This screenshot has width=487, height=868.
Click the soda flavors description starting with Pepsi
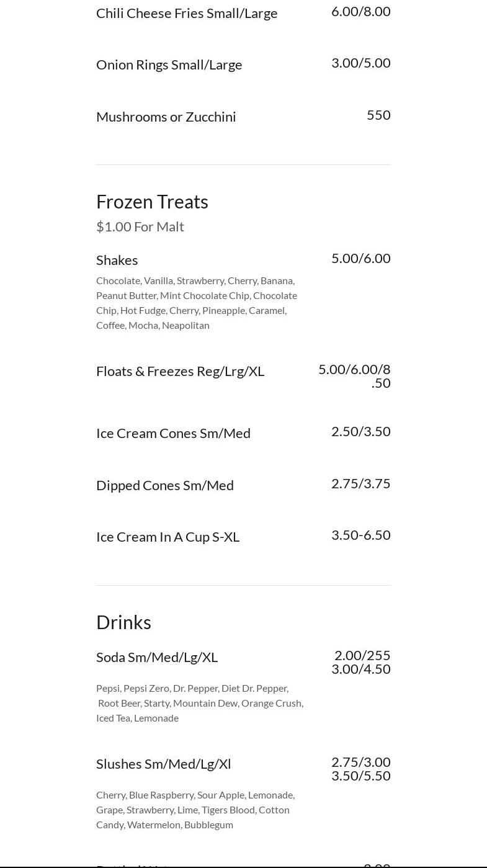pos(199,703)
